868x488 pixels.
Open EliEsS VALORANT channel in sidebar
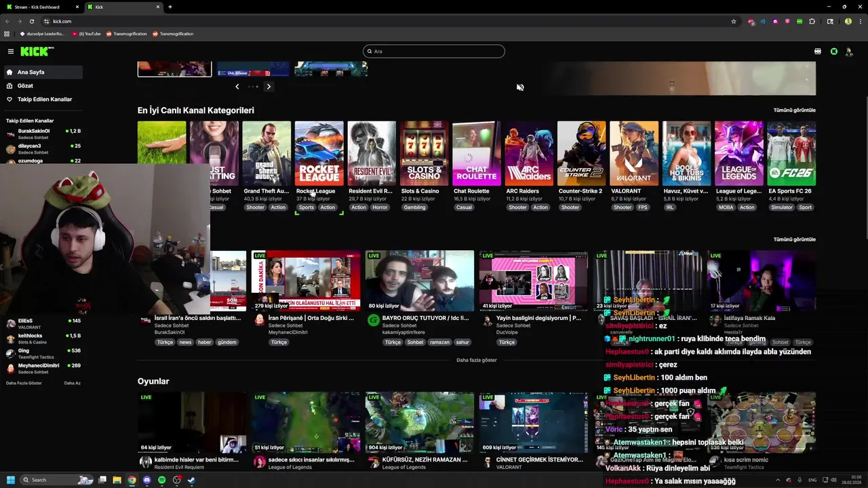(x=42, y=323)
